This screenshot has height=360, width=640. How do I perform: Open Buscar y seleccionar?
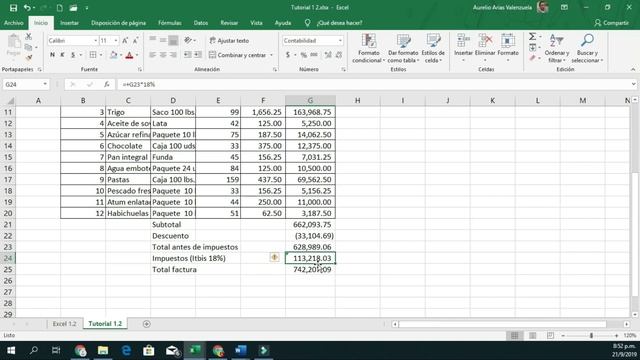click(587, 48)
